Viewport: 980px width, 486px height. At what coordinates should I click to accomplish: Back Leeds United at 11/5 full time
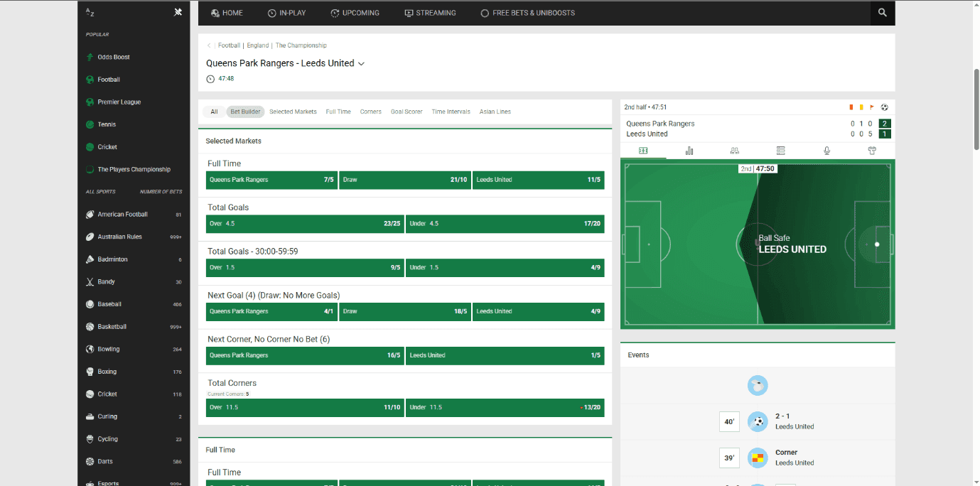(x=538, y=180)
